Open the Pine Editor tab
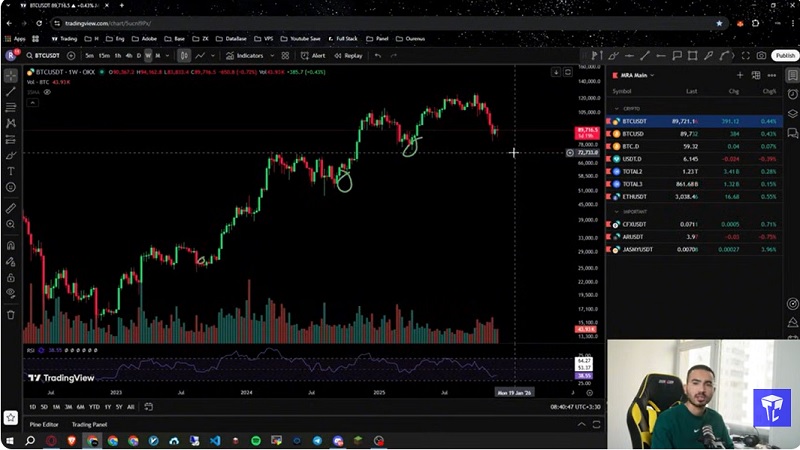The image size is (800, 450). coord(43,424)
